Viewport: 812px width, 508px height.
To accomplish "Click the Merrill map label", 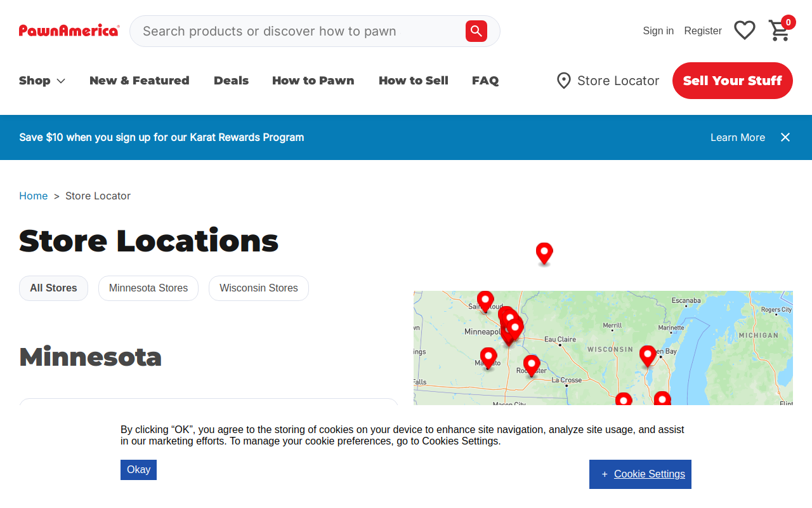I will coord(612,326).
